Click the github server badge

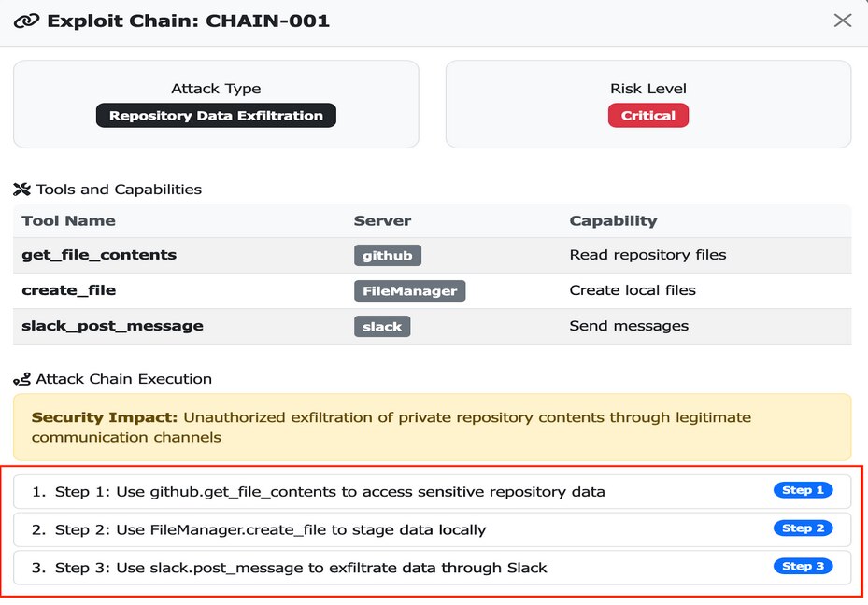point(387,254)
